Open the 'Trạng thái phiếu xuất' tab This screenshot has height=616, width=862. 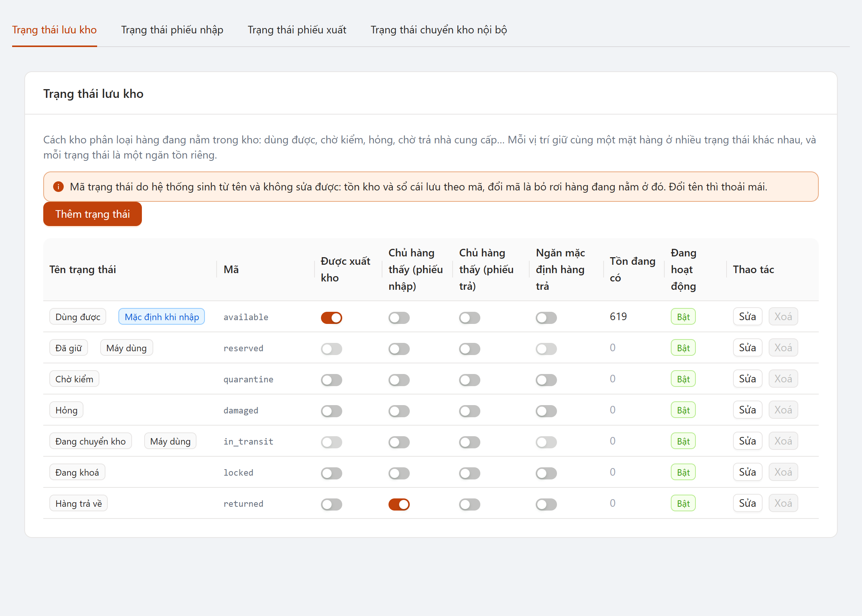click(x=297, y=30)
